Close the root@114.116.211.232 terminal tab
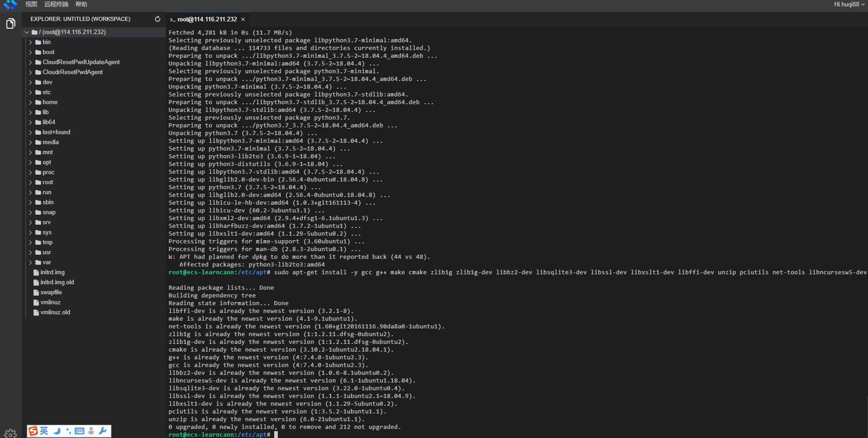This screenshot has height=438, width=868. [243, 20]
